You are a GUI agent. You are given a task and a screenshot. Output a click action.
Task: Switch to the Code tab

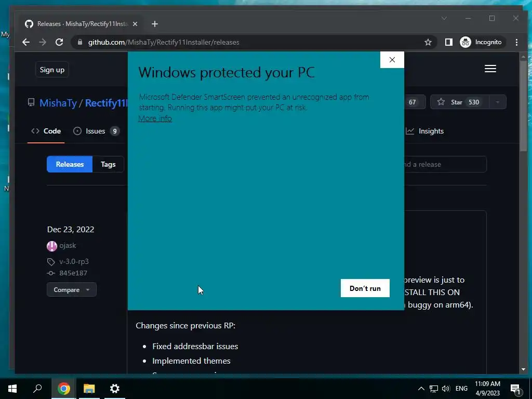46,131
